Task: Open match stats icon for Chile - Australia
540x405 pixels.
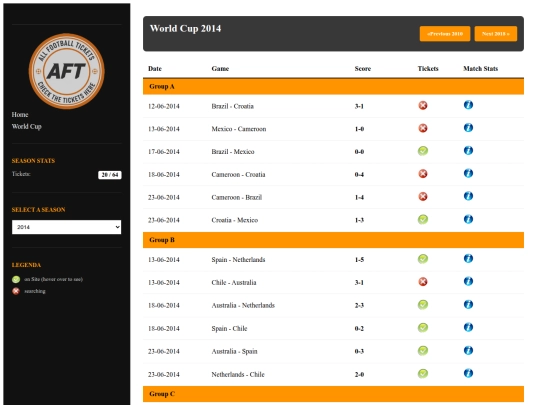Action: click(468, 281)
